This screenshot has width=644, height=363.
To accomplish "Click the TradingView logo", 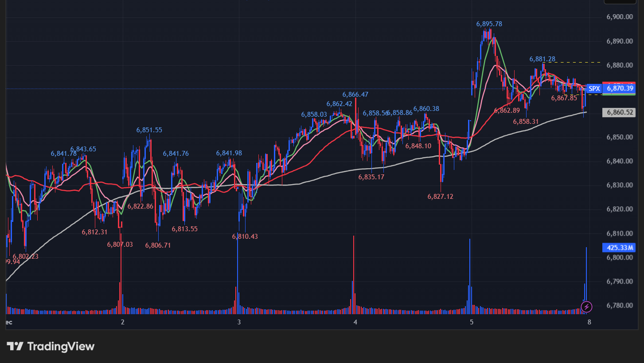I will coord(51,347).
